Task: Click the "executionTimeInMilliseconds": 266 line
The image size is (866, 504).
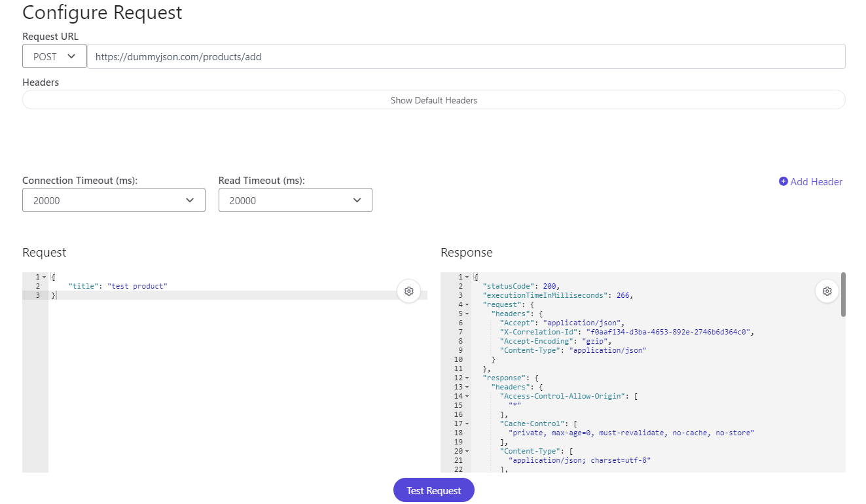Action: click(558, 296)
